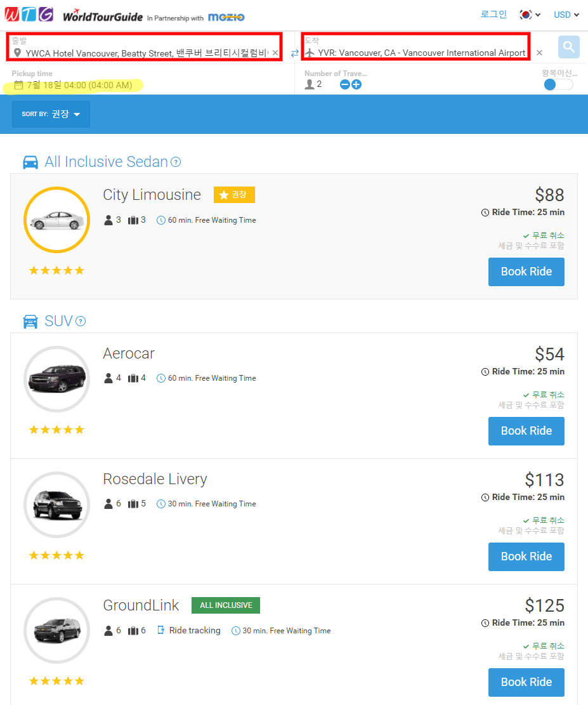Screen dimensions: 588x705
Task: Click the GroundLink vehicle thumbnail
Action: coord(56,630)
